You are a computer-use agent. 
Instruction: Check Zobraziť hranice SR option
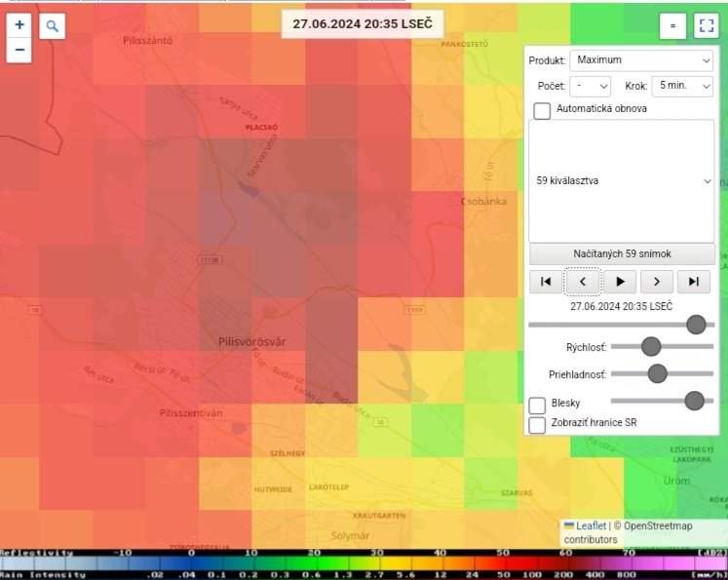(x=537, y=425)
